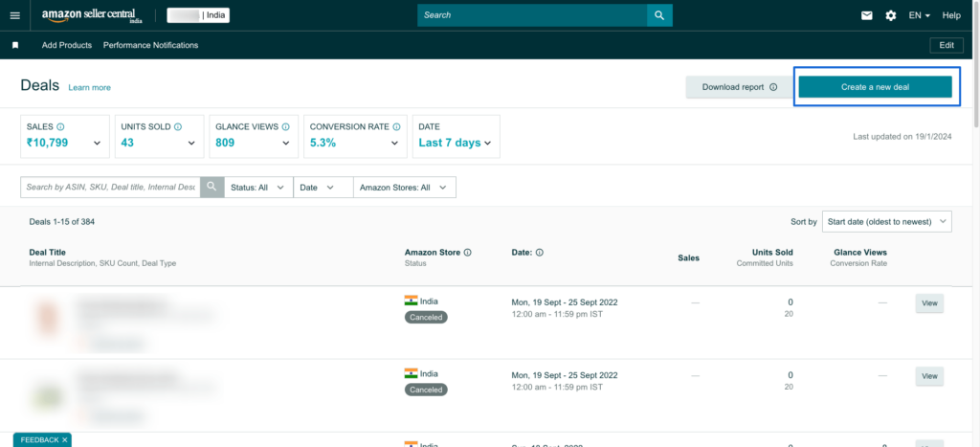Click the info icon on Download report
The height and width of the screenshot is (447, 980).
pos(773,87)
